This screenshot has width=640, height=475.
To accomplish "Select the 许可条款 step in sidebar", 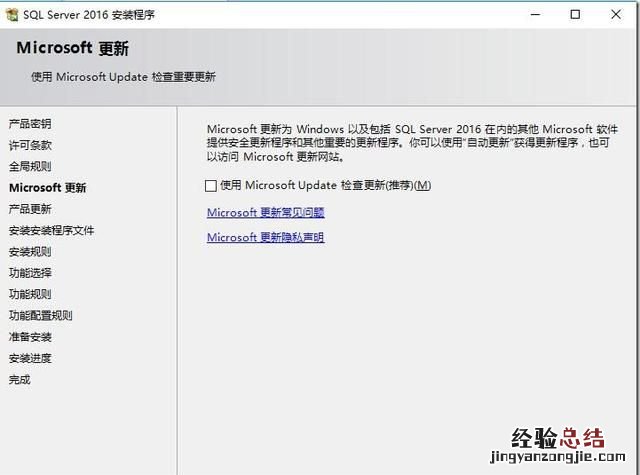I will pos(30,145).
